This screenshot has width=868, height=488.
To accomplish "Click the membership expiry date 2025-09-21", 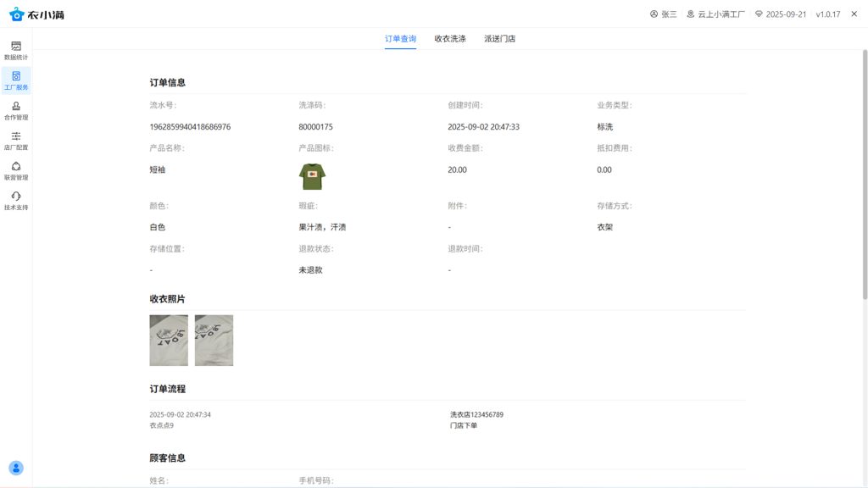I will 780,14.
